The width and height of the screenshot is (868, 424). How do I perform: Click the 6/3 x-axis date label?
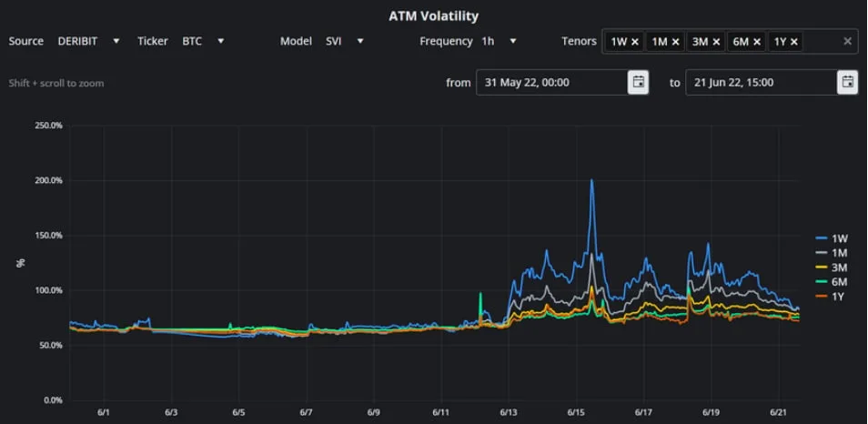click(171, 413)
